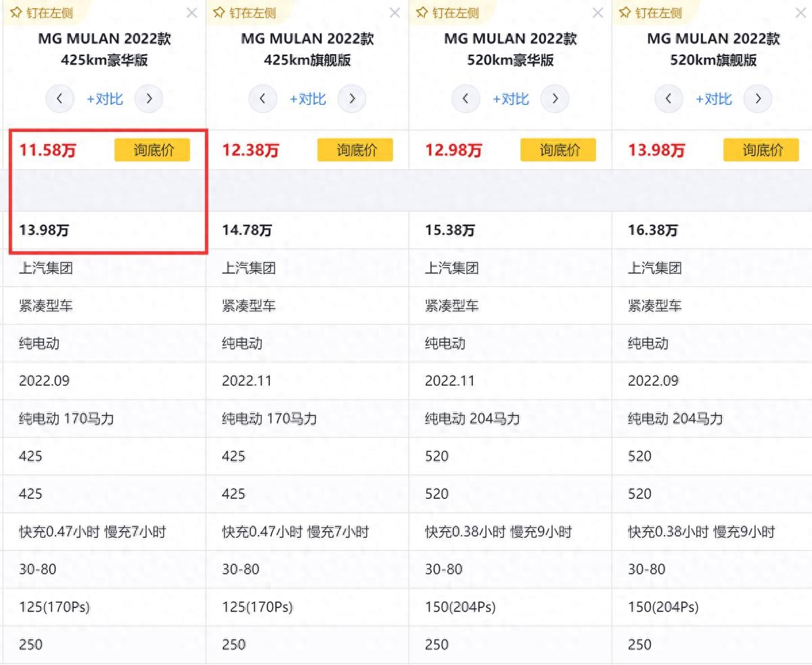Screen dimensions: 812x665
Task: Add 520km旗舰版 to comparison via +对比
Action: coord(714,99)
